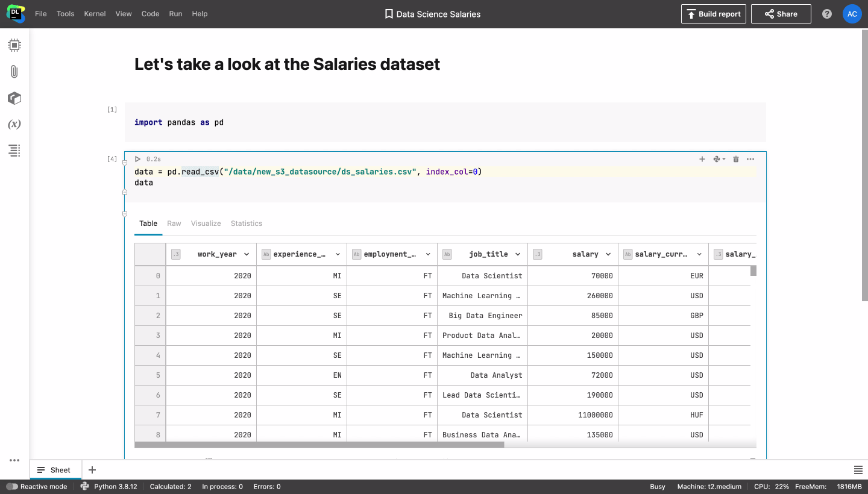Run cell 4 with the play icon
The image size is (868, 494).
click(138, 159)
